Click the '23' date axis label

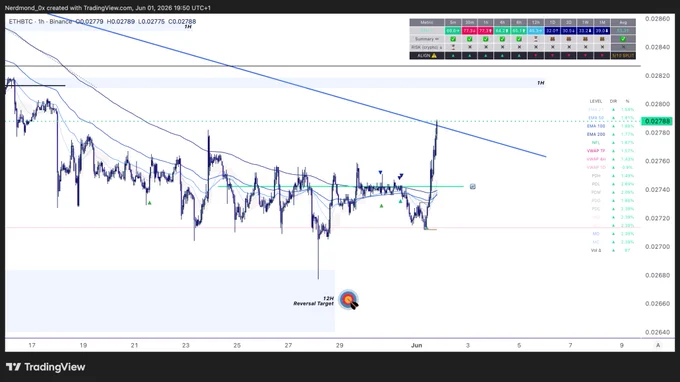(x=186, y=345)
